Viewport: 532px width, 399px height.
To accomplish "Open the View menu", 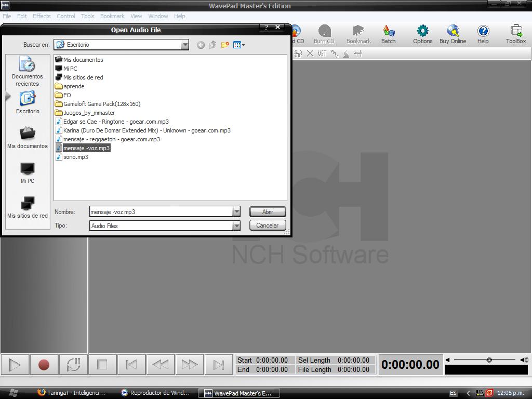I will [x=137, y=16].
